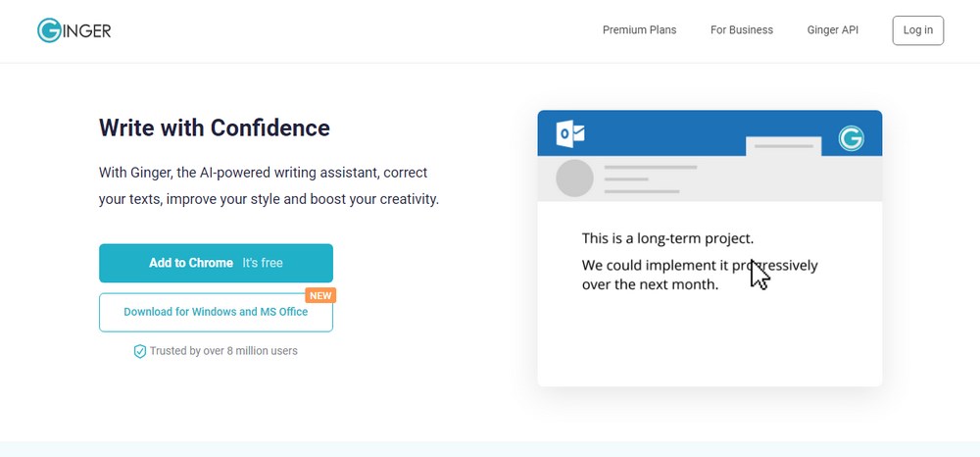Click the Log in button
The height and width of the screenshot is (457, 980).
click(x=917, y=30)
